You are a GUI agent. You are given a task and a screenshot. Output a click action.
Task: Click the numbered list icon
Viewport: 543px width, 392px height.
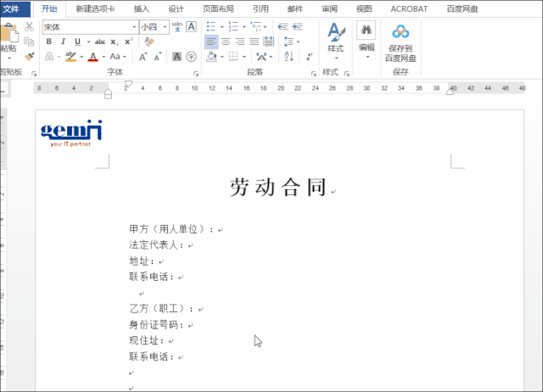coord(233,26)
